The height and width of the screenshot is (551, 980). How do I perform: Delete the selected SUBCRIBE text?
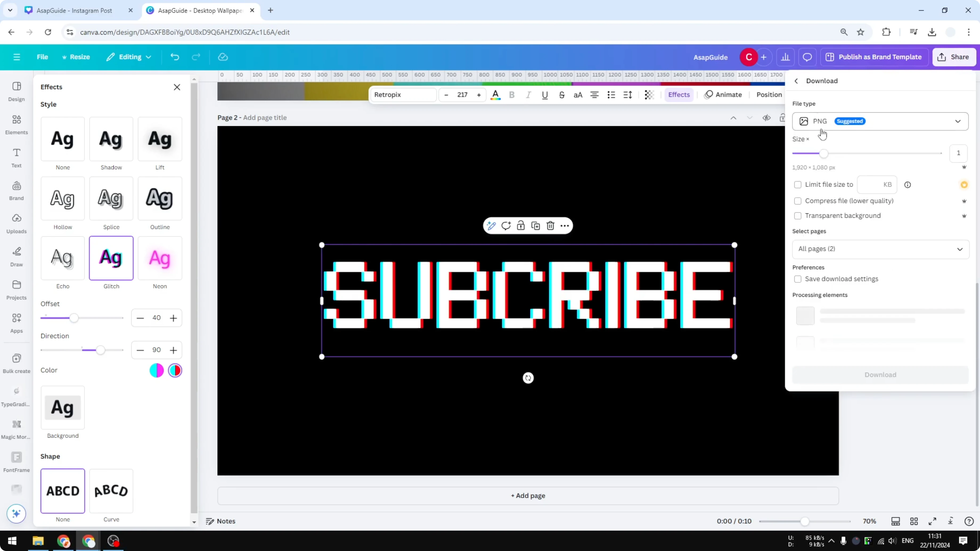point(550,225)
